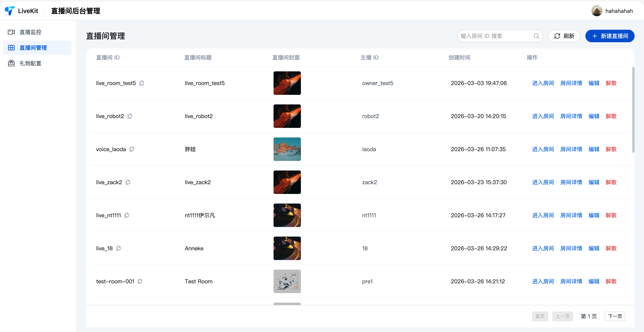Click the search magnifier icon

click(536, 36)
